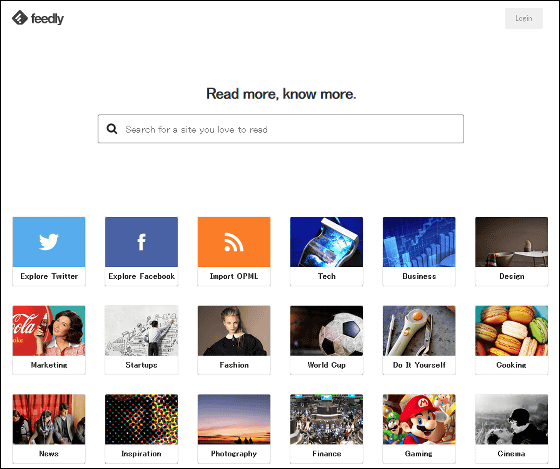Open the Startups category tile
This screenshot has height=469, width=560.
coord(141,340)
